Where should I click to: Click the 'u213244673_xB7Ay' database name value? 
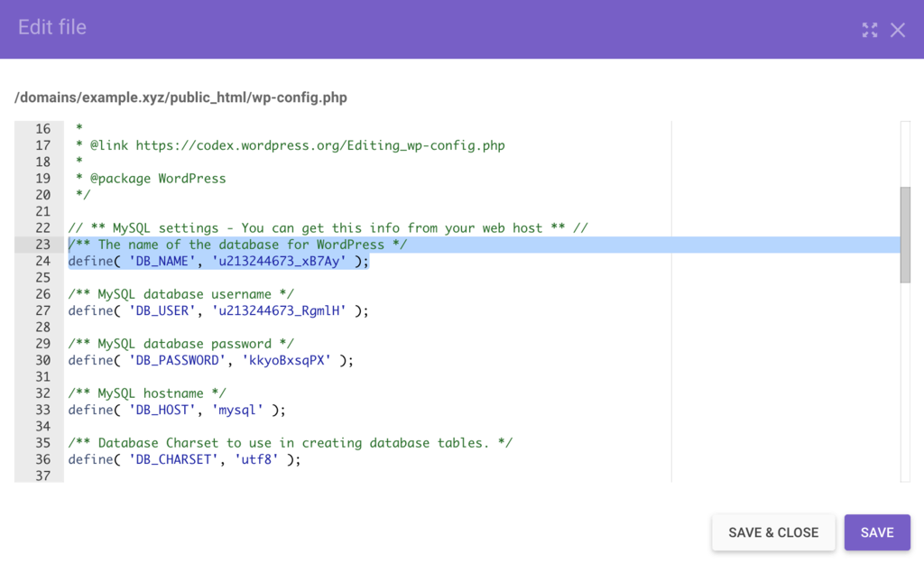pos(279,261)
